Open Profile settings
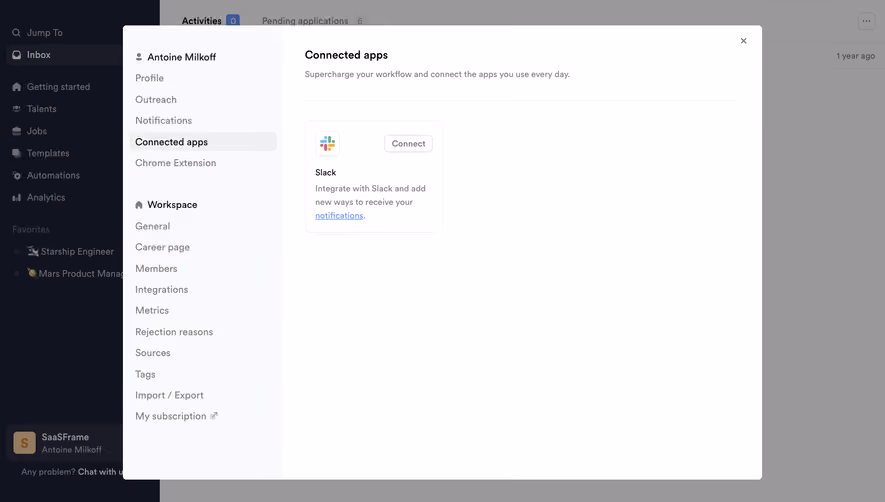 [150, 78]
